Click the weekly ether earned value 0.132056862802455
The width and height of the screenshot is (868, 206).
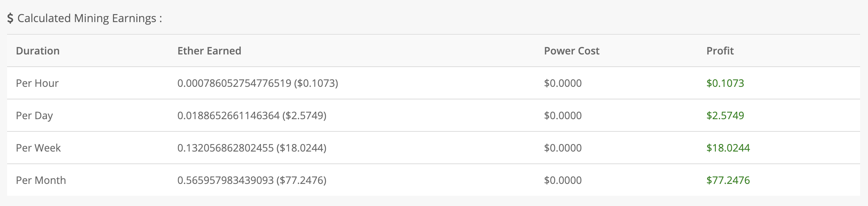point(225,148)
